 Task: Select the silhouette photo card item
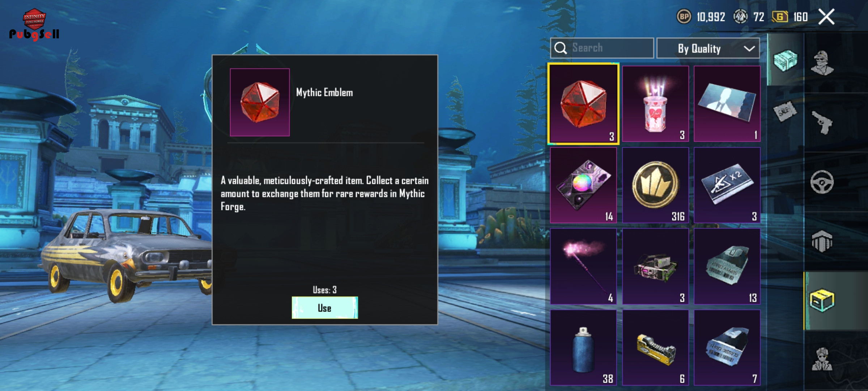pos(727,104)
